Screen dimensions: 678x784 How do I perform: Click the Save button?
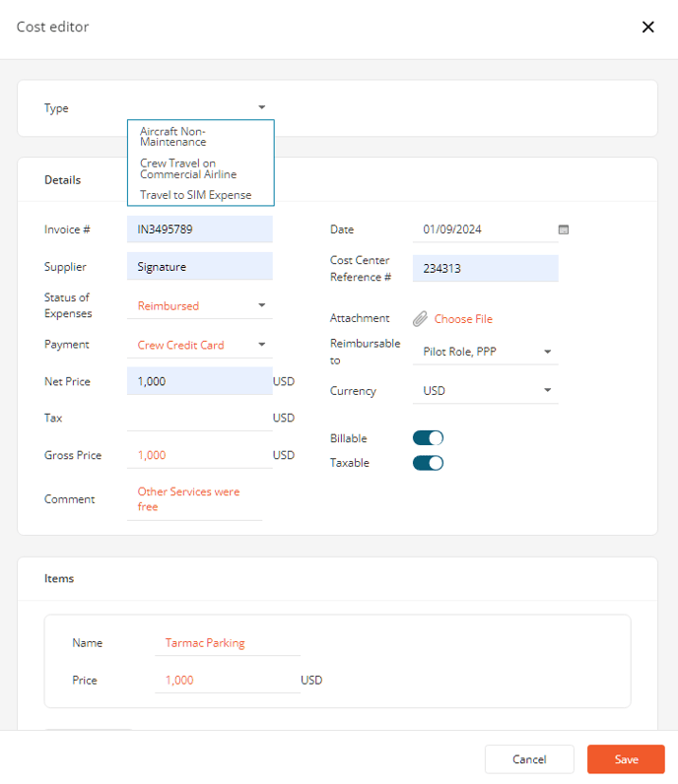(626, 759)
